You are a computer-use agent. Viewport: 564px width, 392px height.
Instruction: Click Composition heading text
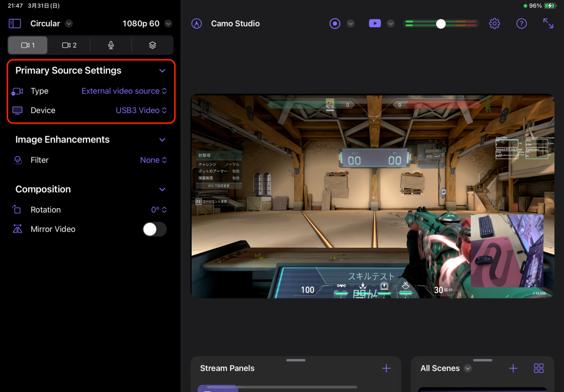(43, 189)
